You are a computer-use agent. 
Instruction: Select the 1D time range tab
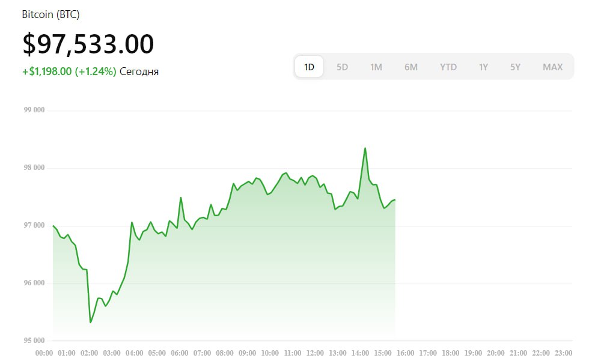[309, 67]
